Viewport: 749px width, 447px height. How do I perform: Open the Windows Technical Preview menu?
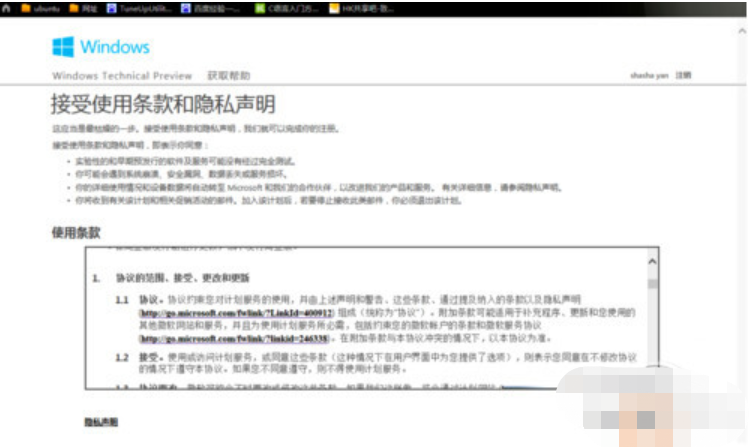click(x=122, y=75)
